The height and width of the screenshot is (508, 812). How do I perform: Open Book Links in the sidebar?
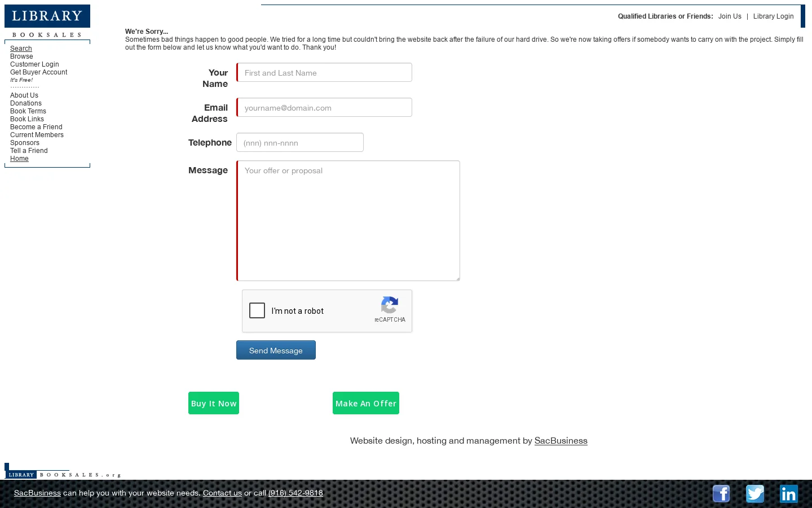[27, 119]
